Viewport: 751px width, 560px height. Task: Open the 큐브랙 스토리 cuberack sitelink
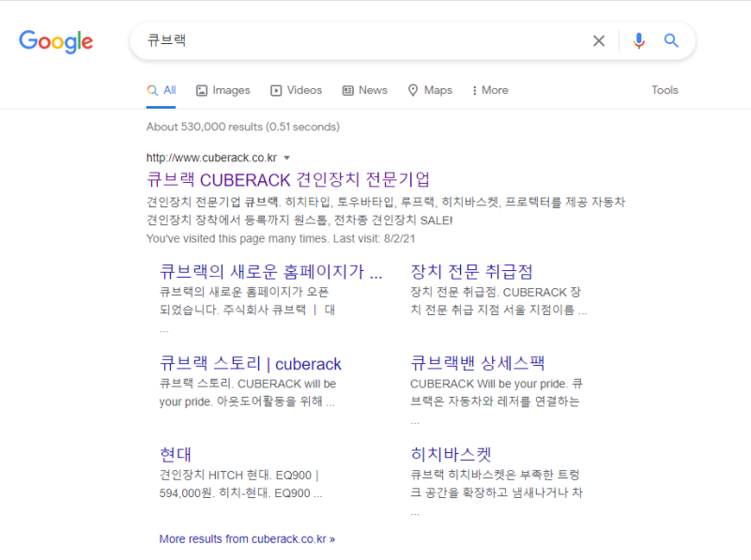pos(250,364)
